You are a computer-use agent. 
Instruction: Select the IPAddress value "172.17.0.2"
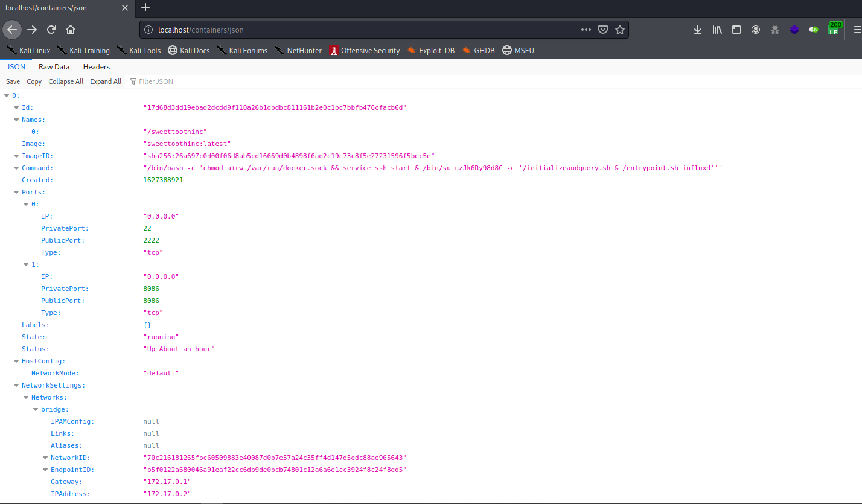[167, 494]
